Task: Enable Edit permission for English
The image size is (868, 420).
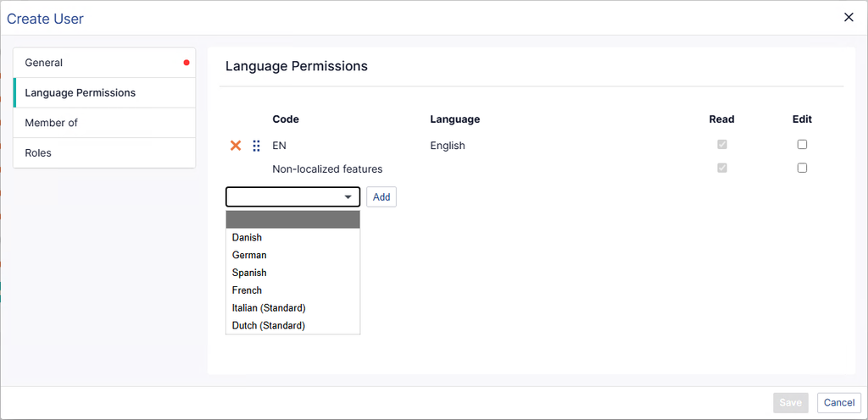Action: click(802, 145)
